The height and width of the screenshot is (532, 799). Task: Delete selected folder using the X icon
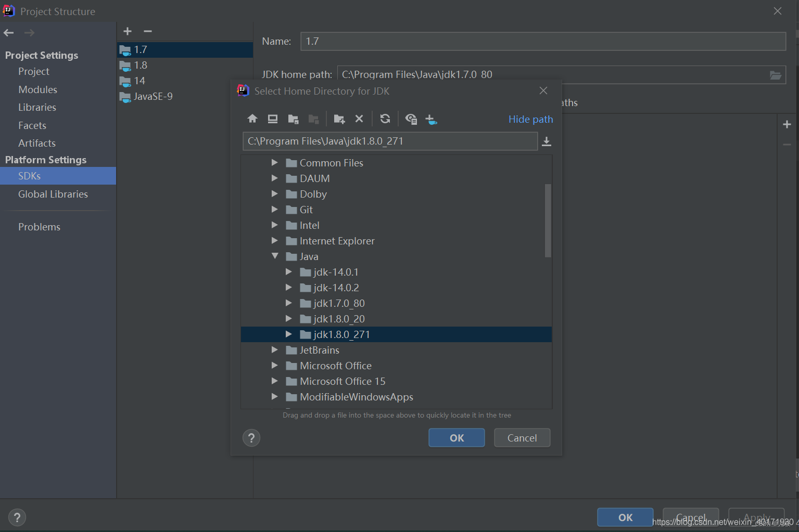359,119
